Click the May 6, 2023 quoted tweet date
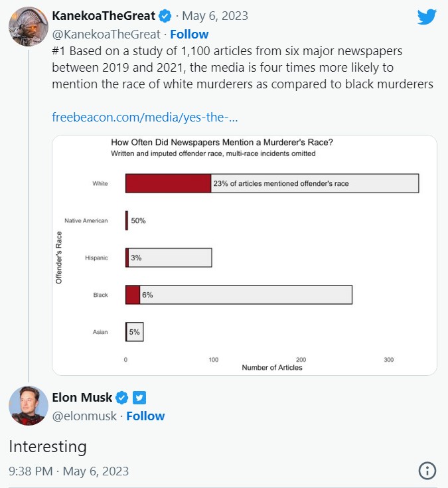448x488 pixels. click(x=215, y=16)
